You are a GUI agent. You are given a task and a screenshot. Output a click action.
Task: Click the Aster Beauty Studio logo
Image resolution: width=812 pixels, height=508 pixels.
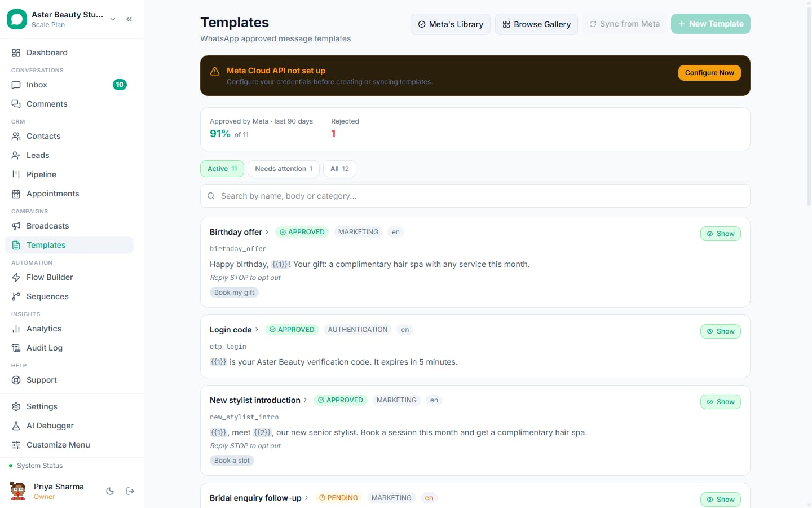pos(17,19)
